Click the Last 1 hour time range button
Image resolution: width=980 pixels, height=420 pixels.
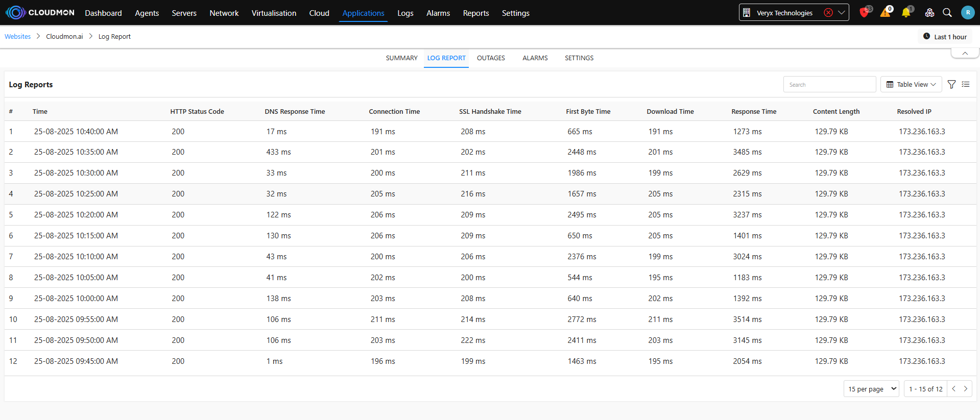pos(945,37)
